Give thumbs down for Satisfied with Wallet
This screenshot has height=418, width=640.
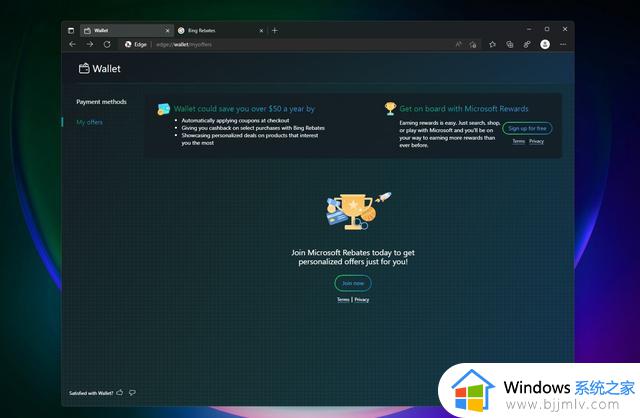pyautogui.click(x=132, y=393)
